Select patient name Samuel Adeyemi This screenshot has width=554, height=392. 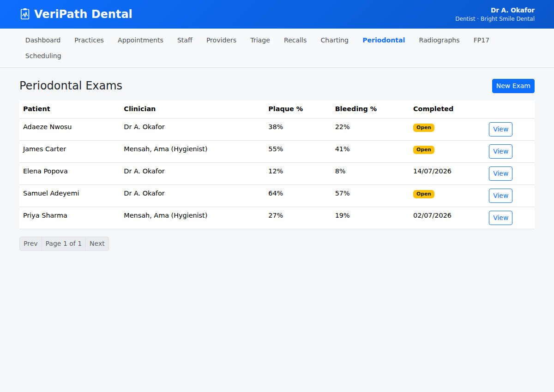click(x=51, y=193)
